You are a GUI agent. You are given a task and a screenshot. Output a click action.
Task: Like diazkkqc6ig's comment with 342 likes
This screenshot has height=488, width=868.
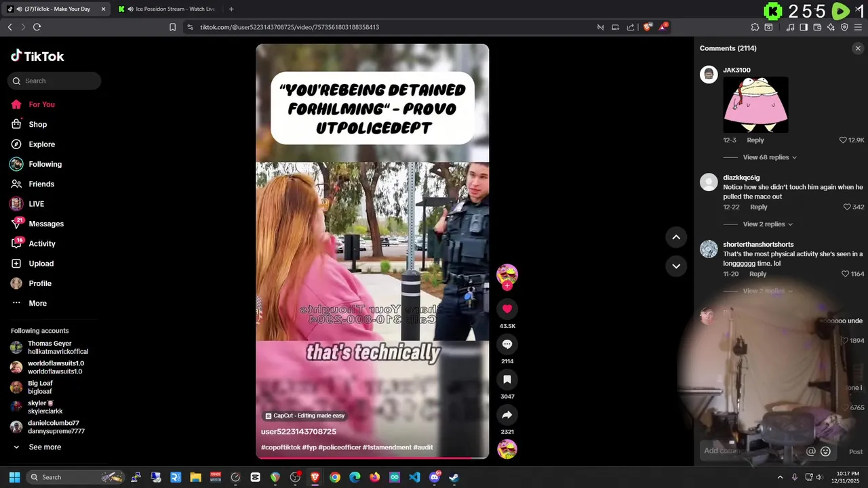coord(847,207)
